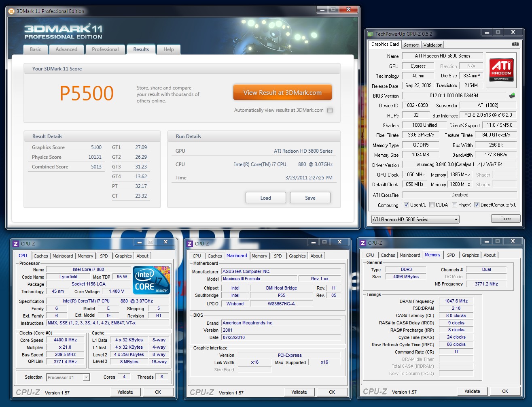Viewport: 532px width, 407px height.
Task: Click the Time 3/23/2011 2:27:25 PM value
Action: pyautogui.click(x=309, y=178)
